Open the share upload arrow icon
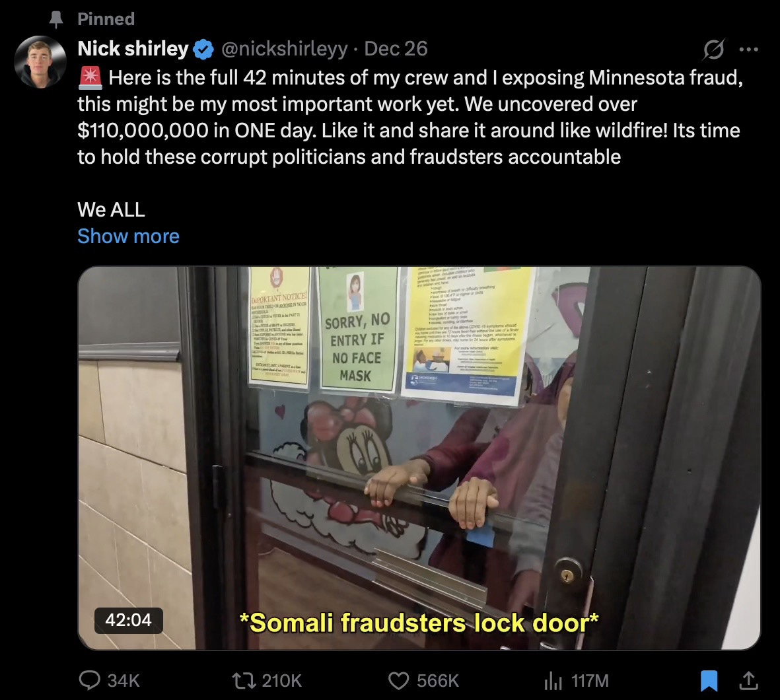780x700 pixels. tap(748, 681)
